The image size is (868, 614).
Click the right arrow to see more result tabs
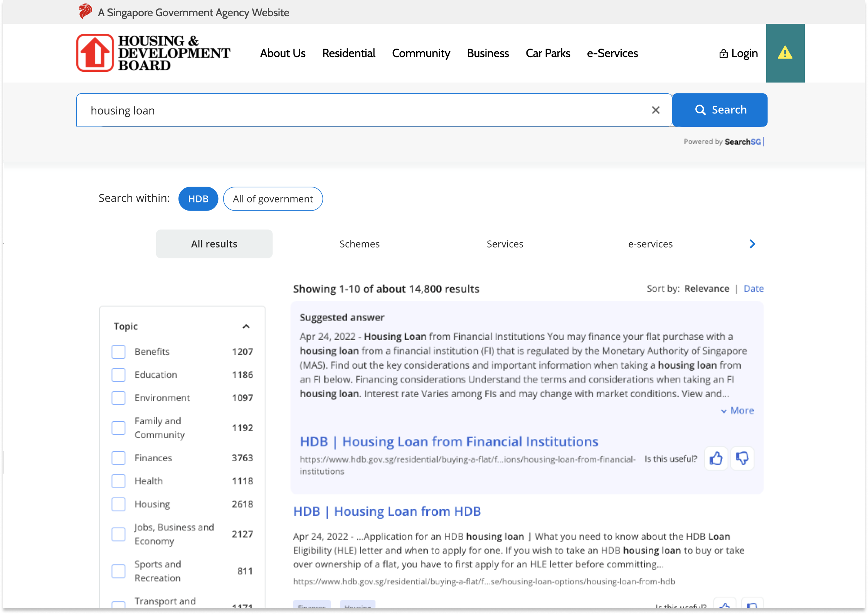click(x=752, y=244)
